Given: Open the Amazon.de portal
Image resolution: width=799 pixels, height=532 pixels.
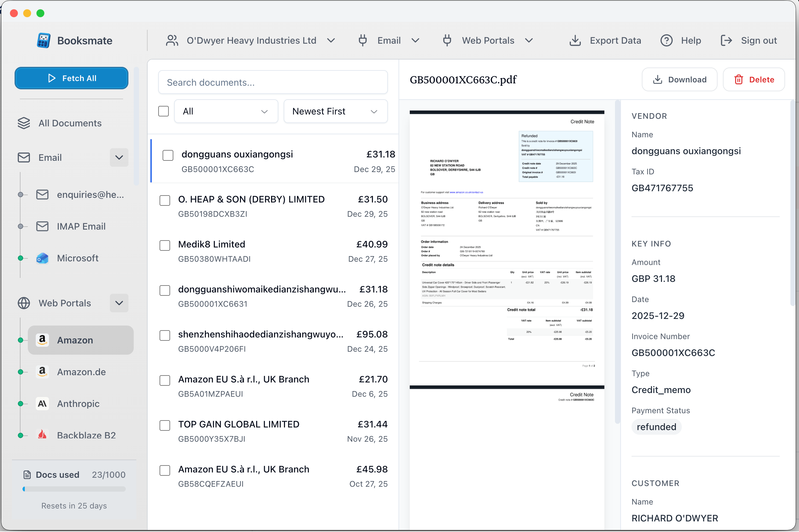Looking at the screenshot, I should [x=81, y=372].
